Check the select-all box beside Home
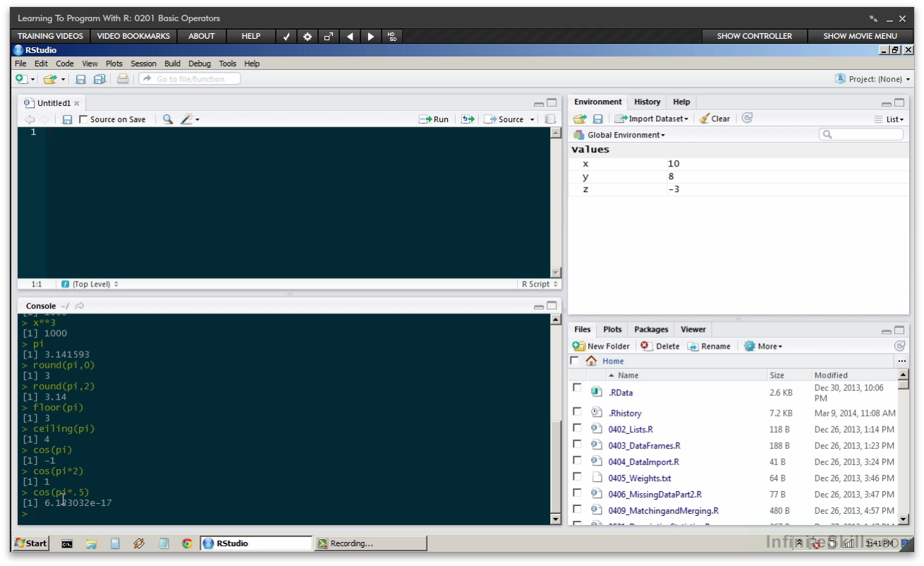The image size is (924, 566). (x=575, y=360)
